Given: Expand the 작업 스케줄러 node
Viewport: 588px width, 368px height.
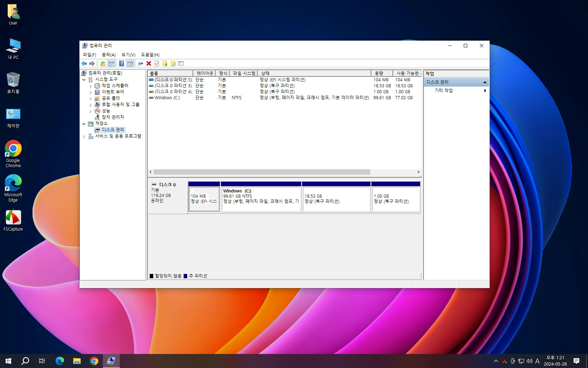Looking at the screenshot, I should tap(90, 86).
